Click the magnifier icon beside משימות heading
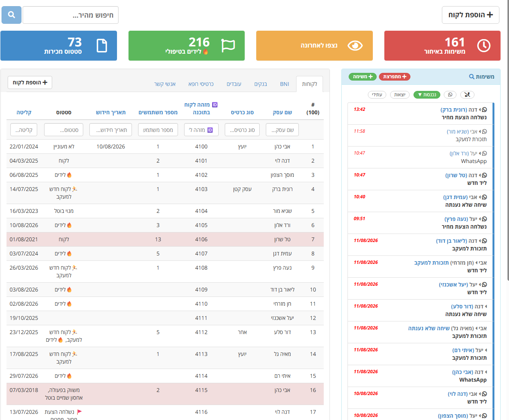509x420 pixels. click(x=472, y=77)
